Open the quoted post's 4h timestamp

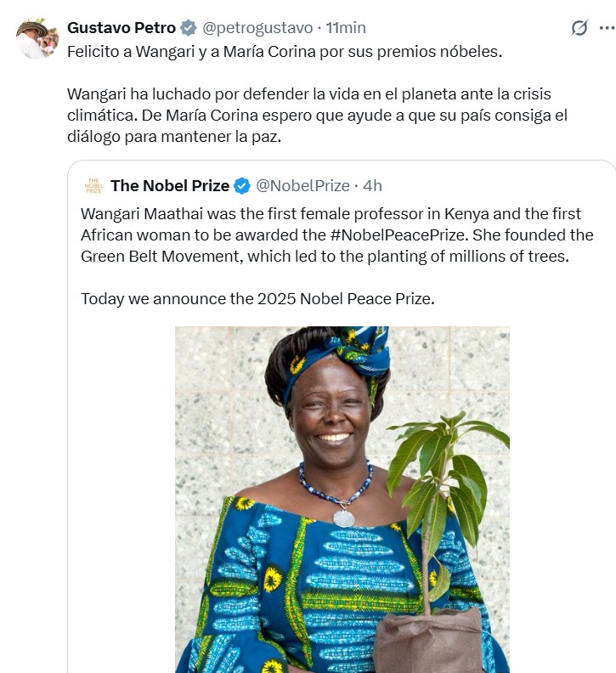click(372, 185)
